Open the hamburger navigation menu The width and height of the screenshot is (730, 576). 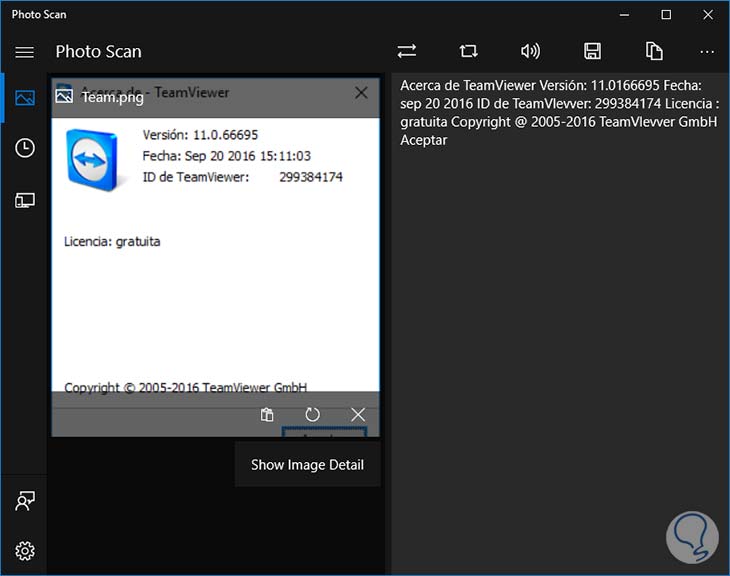(24, 52)
